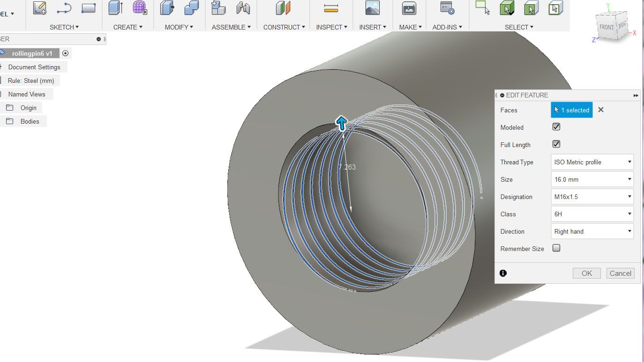
Task: Open the SKETCH dropdown menu
Action: point(64,27)
